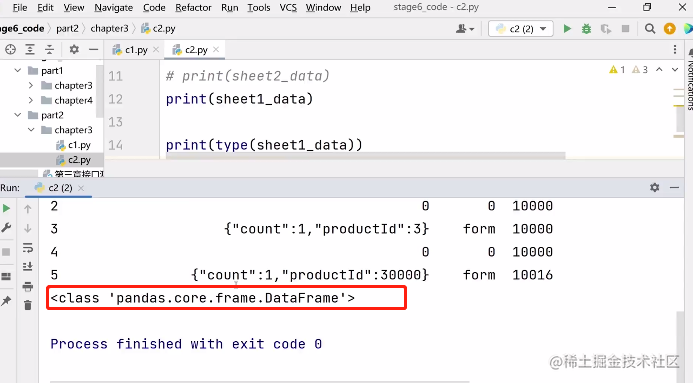Image resolution: width=693 pixels, height=383 pixels.
Task: Open the VCS menu
Action: pos(288,8)
